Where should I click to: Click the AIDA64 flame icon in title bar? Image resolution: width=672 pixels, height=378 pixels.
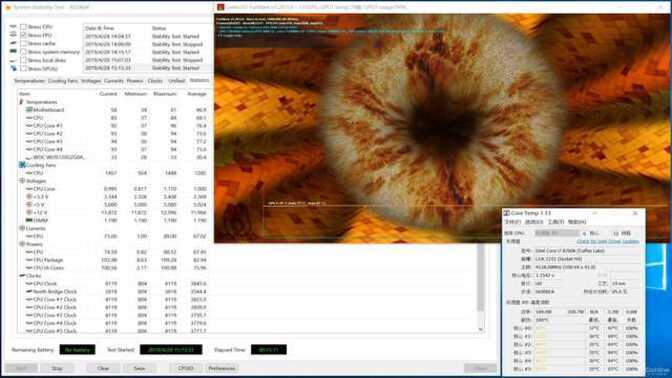click(x=8, y=7)
